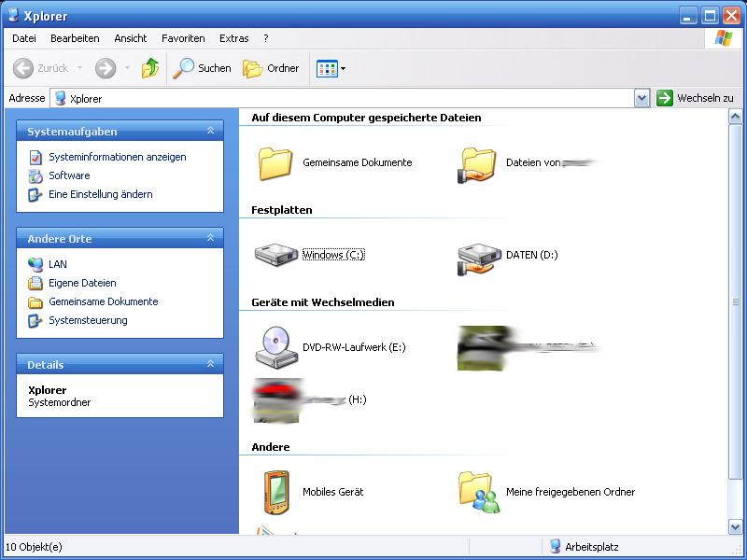Click the Mobiles Gerät label
This screenshot has width=747, height=560.
tap(333, 492)
